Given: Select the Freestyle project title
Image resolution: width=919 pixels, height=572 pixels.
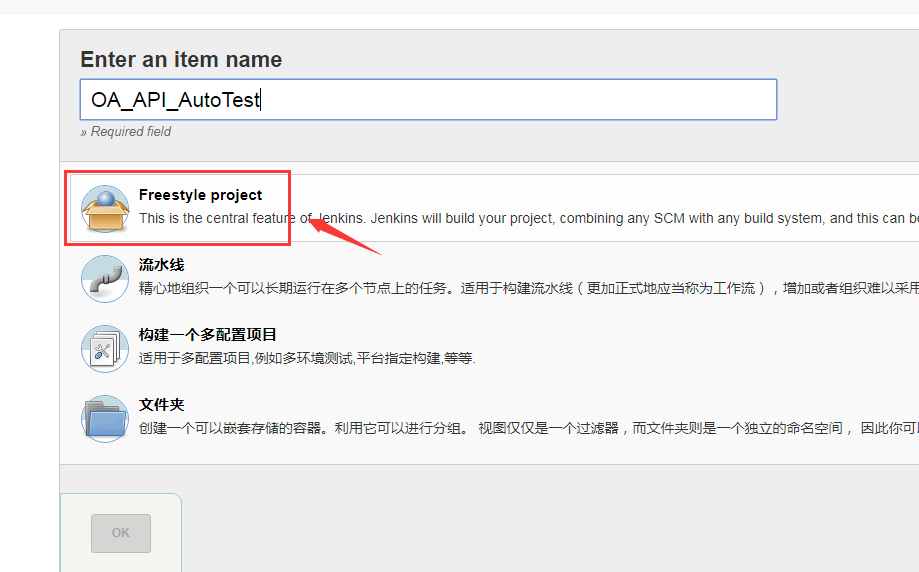Looking at the screenshot, I should pos(200,195).
